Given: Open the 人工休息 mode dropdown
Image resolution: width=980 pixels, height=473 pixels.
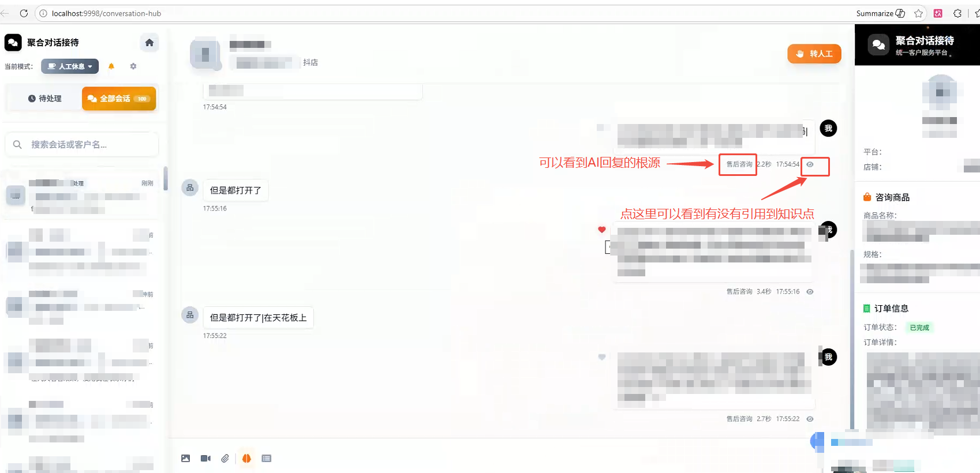Looking at the screenshot, I should 70,66.
